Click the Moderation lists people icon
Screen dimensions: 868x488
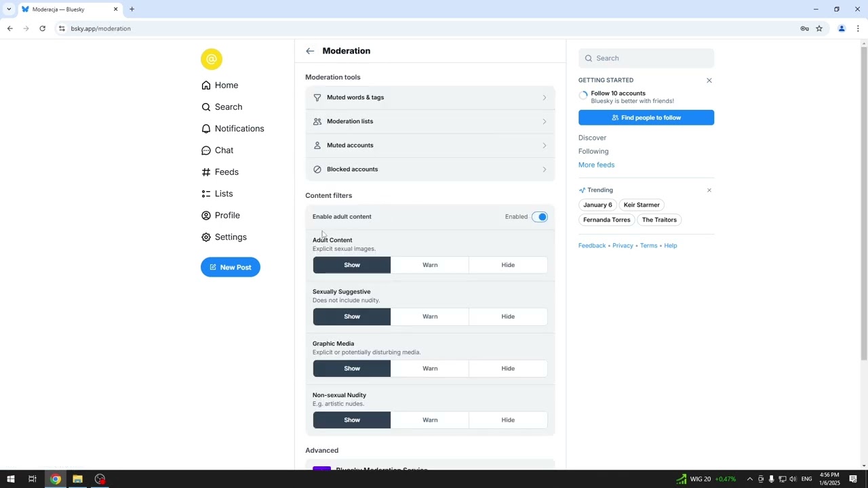pos(317,121)
